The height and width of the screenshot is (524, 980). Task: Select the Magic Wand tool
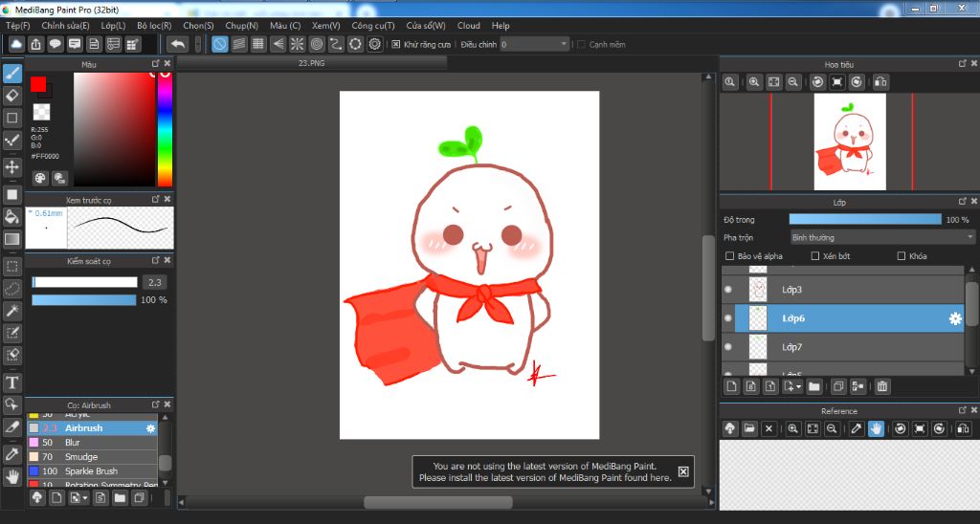(11, 311)
